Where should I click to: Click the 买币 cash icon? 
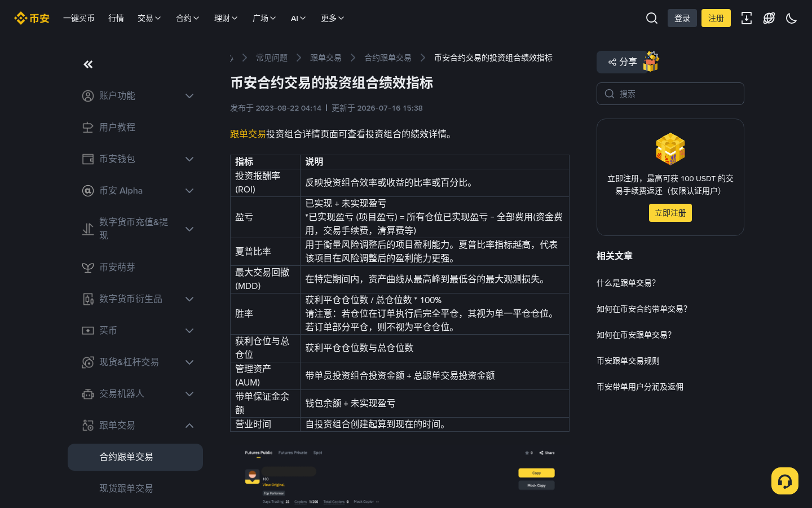coord(88,331)
